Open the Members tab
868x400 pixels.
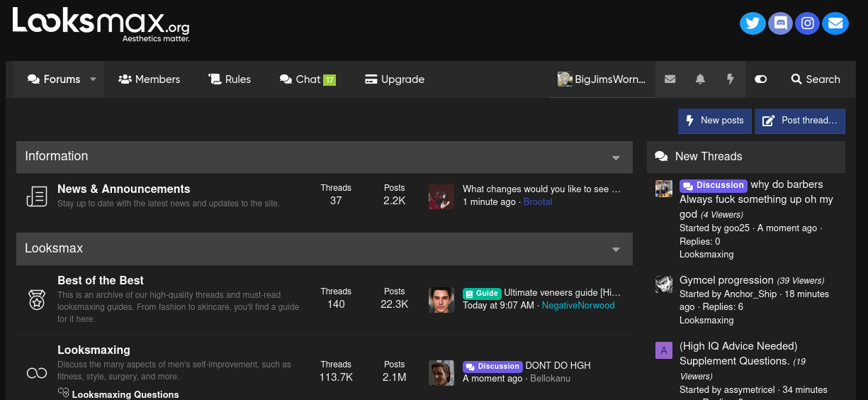[x=149, y=79]
